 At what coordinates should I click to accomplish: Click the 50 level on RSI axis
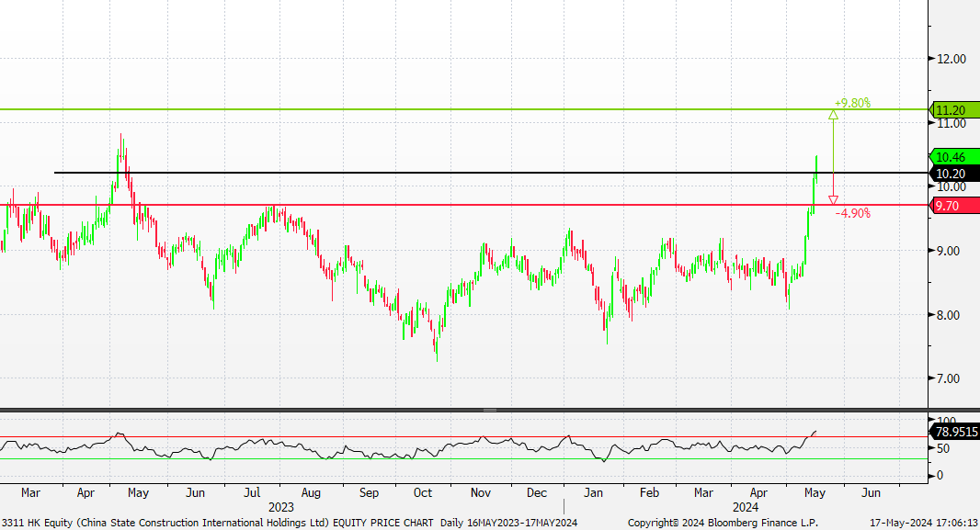[x=942, y=448]
